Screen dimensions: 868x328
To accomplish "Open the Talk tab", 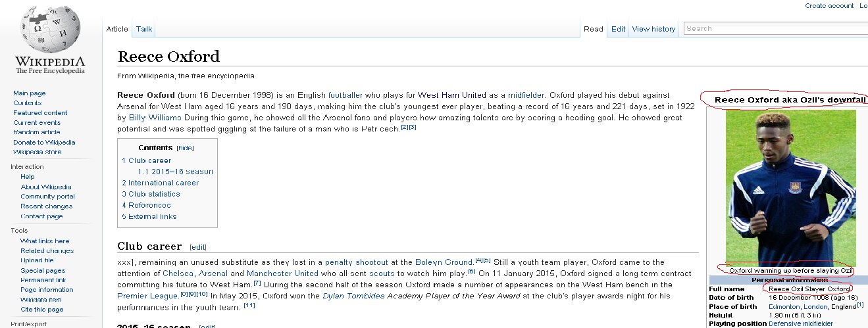I will coord(144,29).
